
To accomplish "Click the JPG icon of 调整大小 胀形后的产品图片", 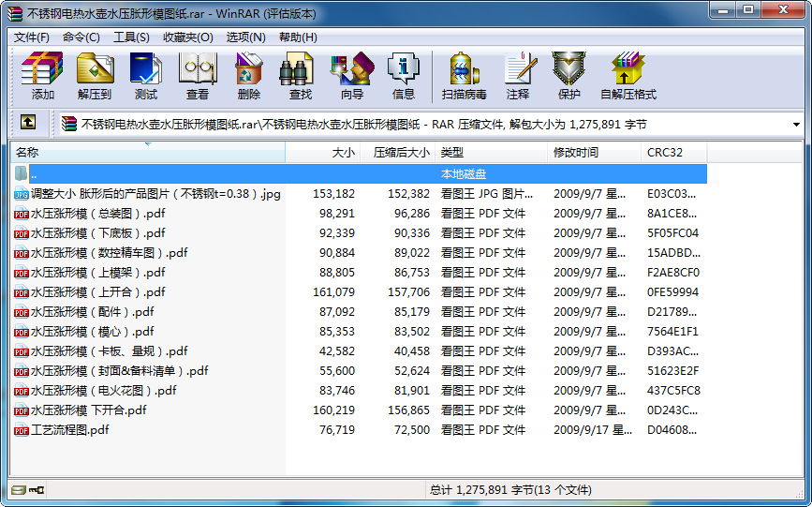I will click(x=22, y=194).
